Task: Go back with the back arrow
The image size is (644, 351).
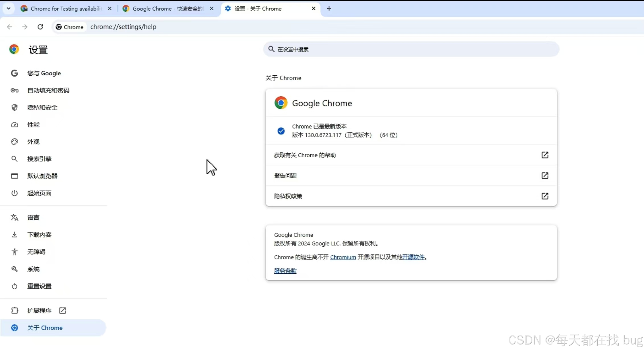Action: pyautogui.click(x=9, y=27)
